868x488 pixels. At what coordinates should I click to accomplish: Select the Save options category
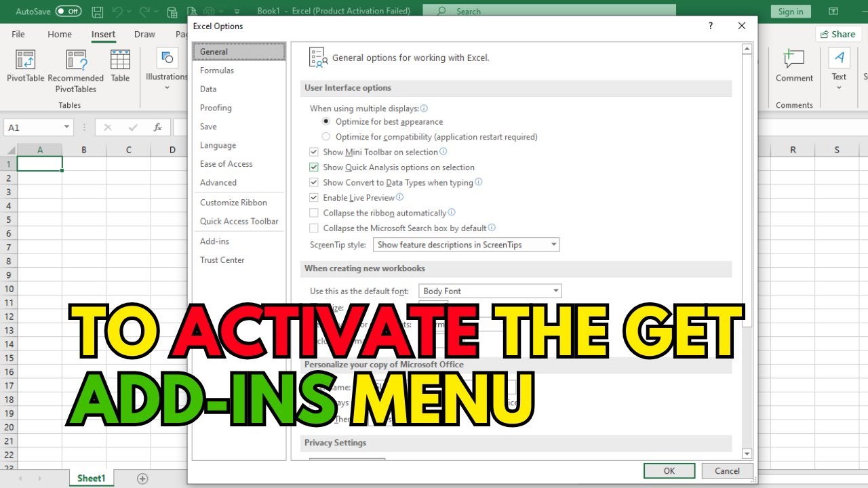point(239,127)
